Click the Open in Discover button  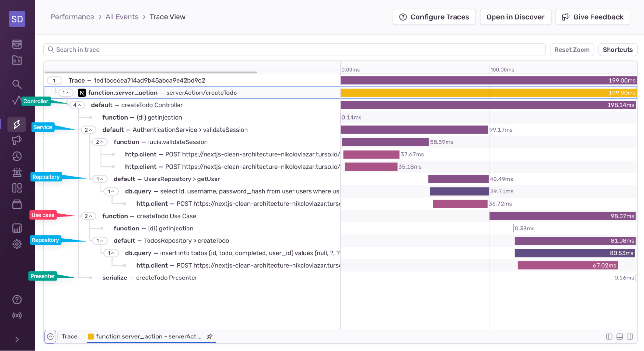515,17
